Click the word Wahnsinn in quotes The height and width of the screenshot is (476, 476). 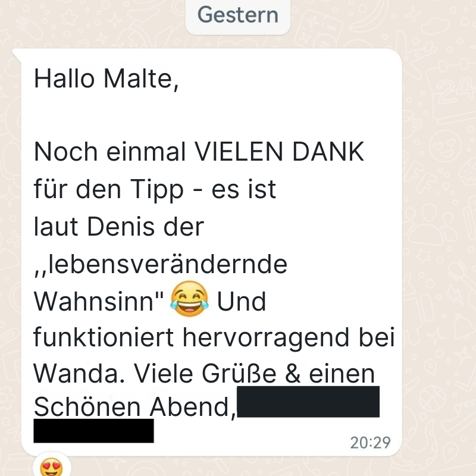[x=94, y=302]
